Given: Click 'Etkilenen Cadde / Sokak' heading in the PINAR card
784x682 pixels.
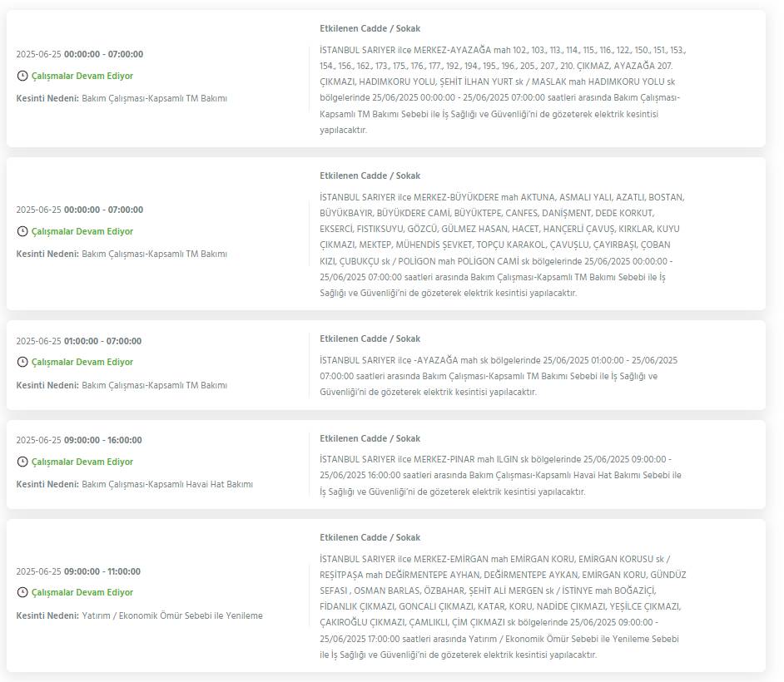Looking at the screenshot, I should [x=370, y=438].
